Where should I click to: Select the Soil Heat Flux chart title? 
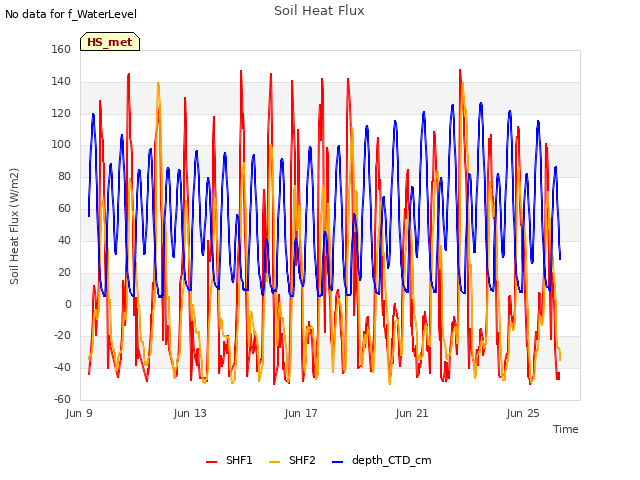coord(319,11)
